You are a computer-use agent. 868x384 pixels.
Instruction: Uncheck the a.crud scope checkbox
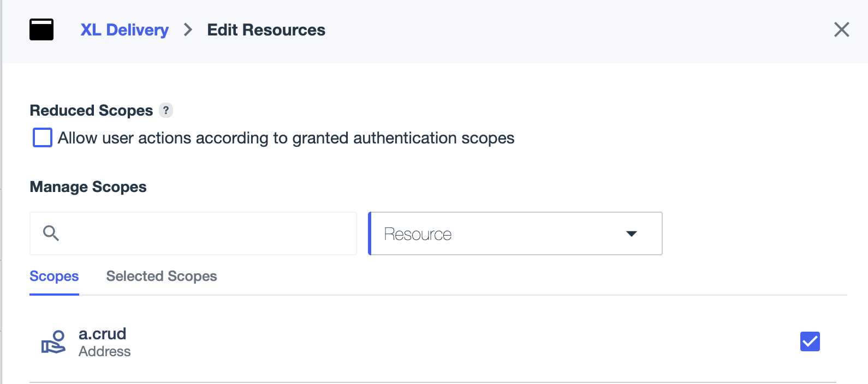(810, 341)
